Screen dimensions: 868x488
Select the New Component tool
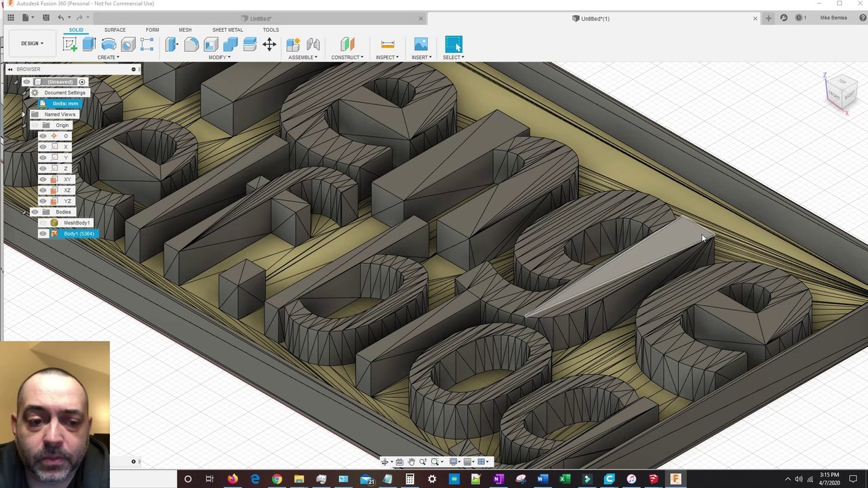coord(293,45)
